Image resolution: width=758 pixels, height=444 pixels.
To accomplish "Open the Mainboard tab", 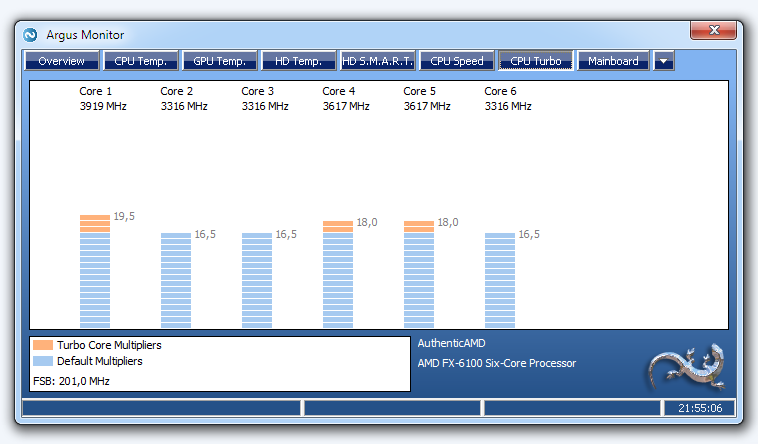I will click(x=613, y=61).
